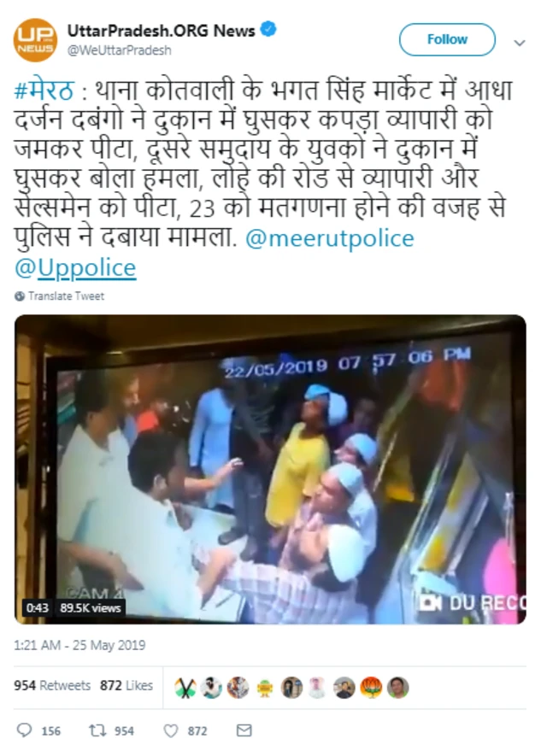Viewport: 547px width, 756px height.
Task: Open the @meerutpolice mention
Action: click(x=330, y=238)
